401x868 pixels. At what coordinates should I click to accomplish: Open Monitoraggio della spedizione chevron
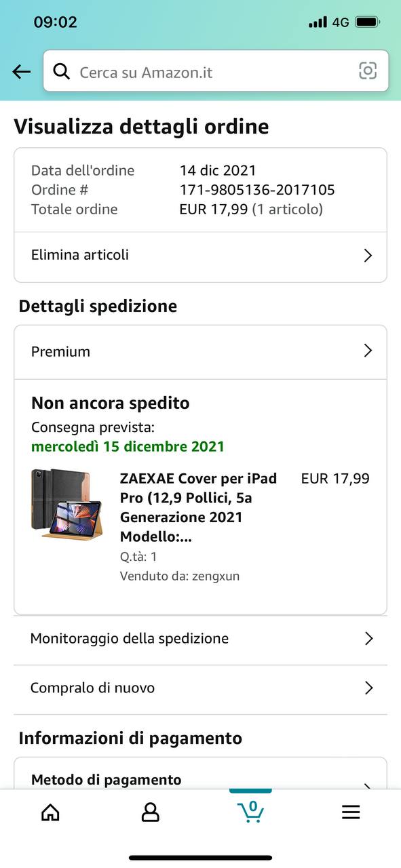tap(368, 638)
